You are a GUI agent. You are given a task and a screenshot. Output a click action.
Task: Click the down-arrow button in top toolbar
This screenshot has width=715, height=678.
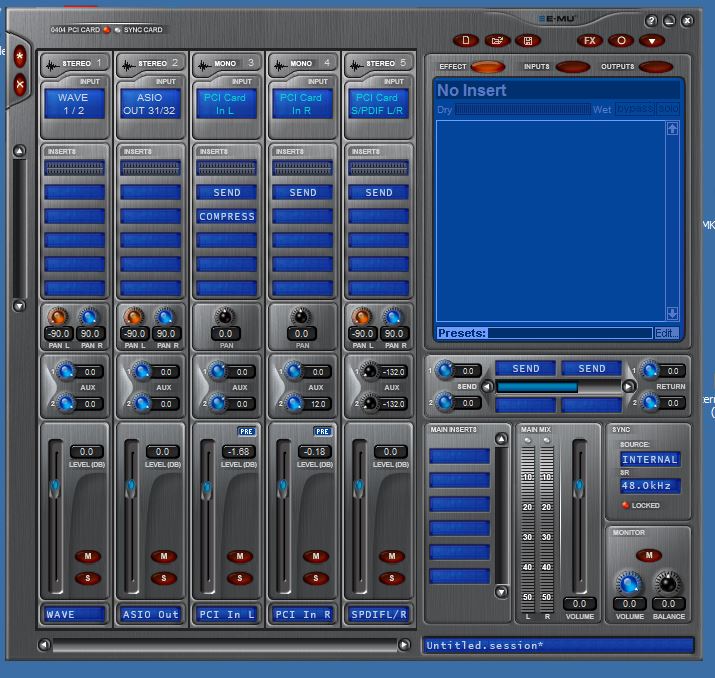tap(652, 41)
